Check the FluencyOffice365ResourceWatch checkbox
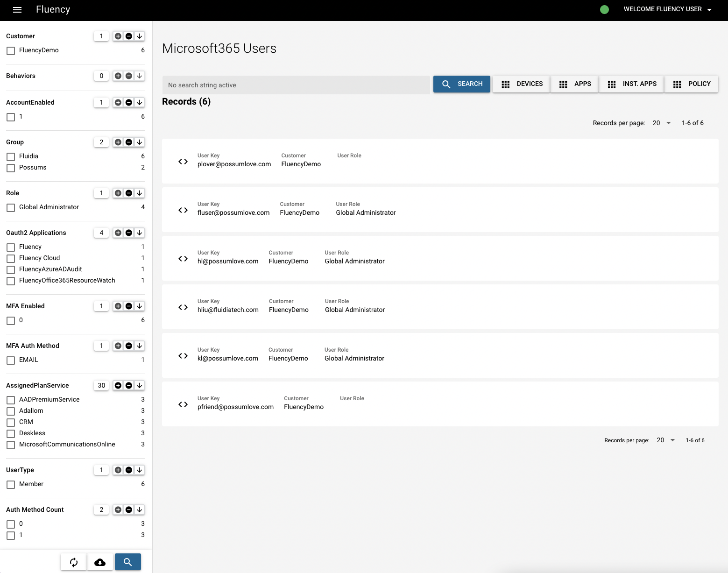728x573 pixels. coord(11,281)
